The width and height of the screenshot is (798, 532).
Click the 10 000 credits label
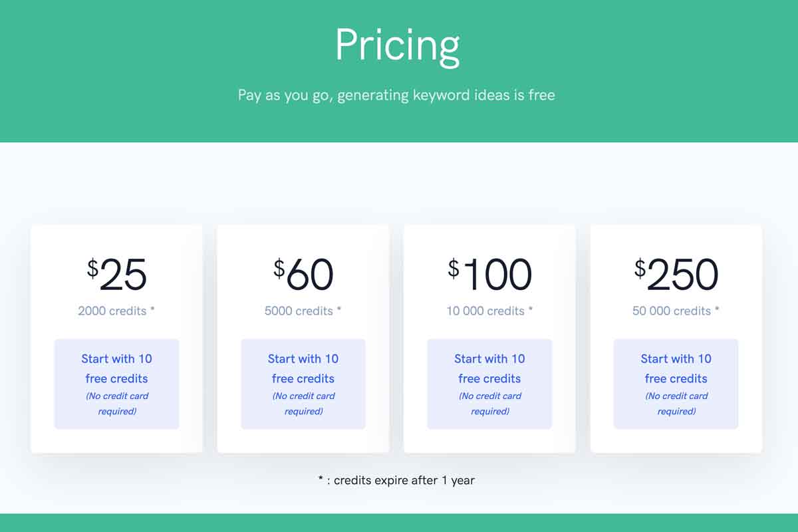[x=489, y=311]
